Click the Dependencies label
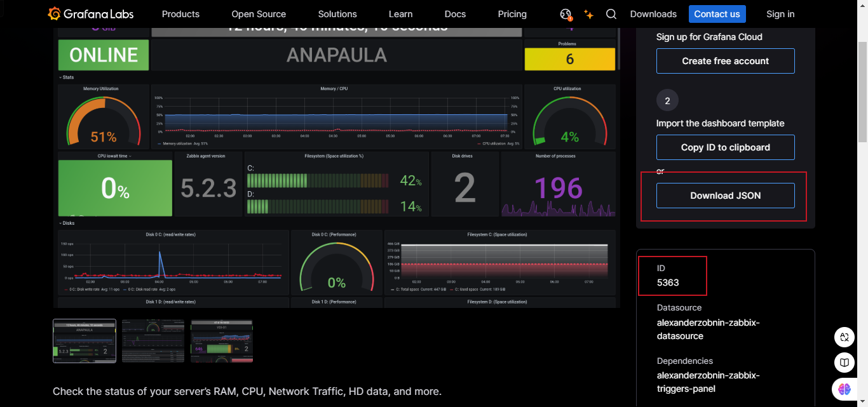This screenshot has width=868, height=407. [685, 361]
